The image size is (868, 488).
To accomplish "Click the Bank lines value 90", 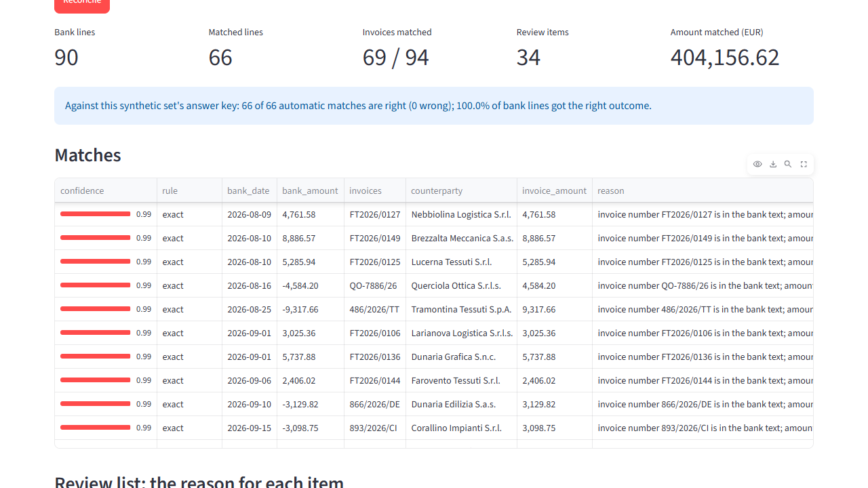I will [66, 57].
